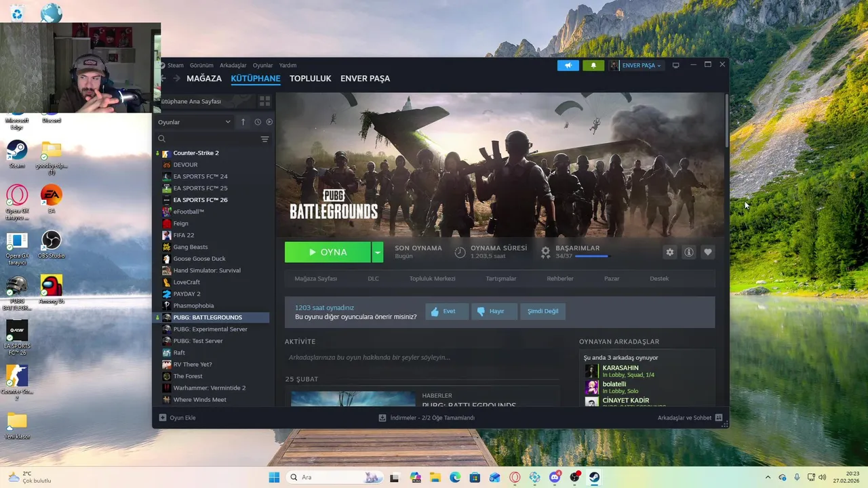Viewport: 868px width, 488px height.
Task: Open Steam downloads status İndirmeler
Action: 427,418
